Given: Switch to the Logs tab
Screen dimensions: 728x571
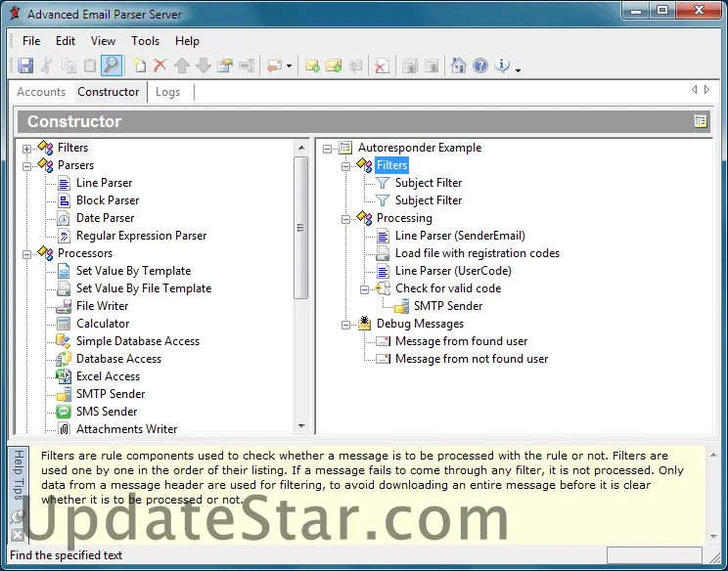Looking at the screenshot, I should (x=167, y=92).
